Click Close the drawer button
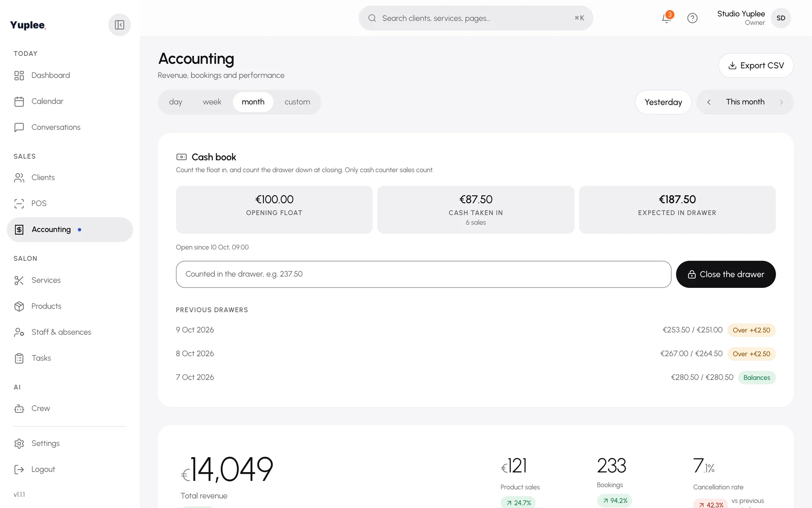This screenshot has width=812, height=508. [726, 274]
